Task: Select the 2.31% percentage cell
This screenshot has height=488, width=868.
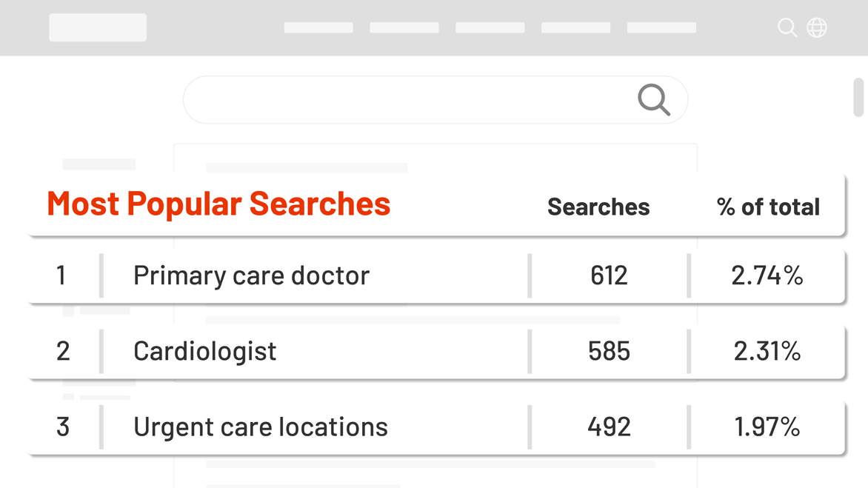Action: (767, 351)
